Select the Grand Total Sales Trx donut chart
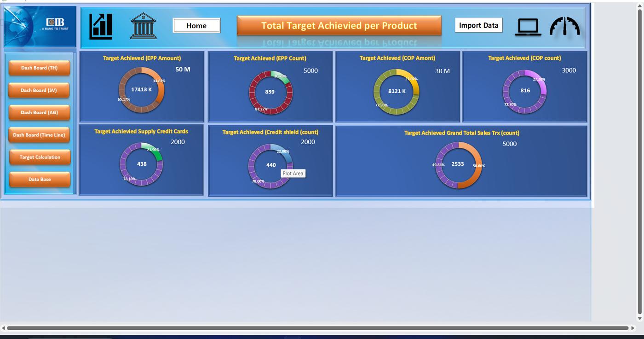The image size is (644, 339). (458, 165)
